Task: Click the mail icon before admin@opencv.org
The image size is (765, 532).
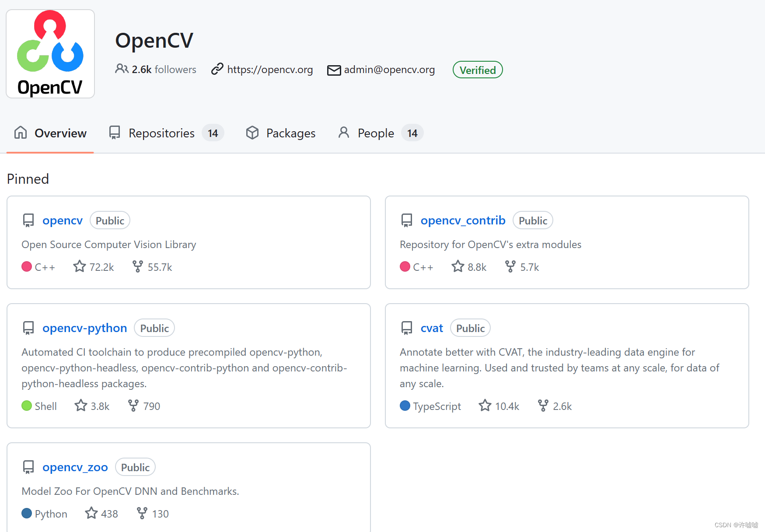Action: coord(334,70)
